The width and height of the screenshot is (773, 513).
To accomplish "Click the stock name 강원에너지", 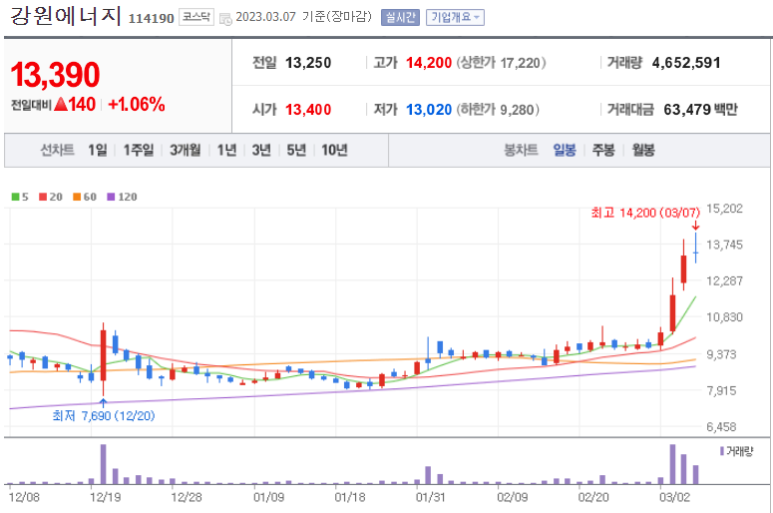I will coord(65,16).
